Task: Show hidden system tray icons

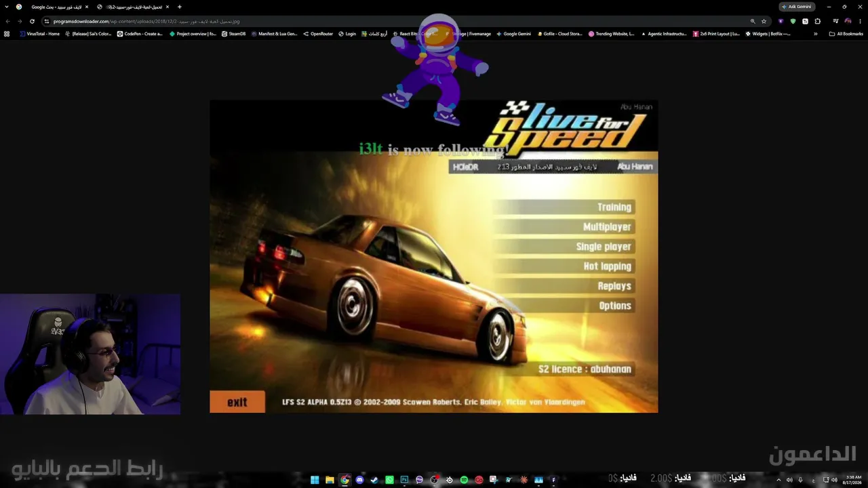Action: click(x=778, y=480)
